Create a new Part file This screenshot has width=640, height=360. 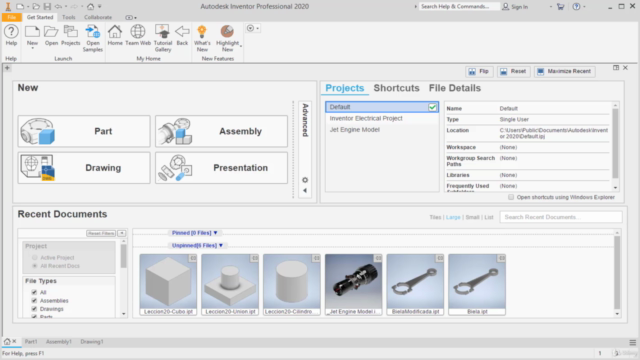pos(84,131)
